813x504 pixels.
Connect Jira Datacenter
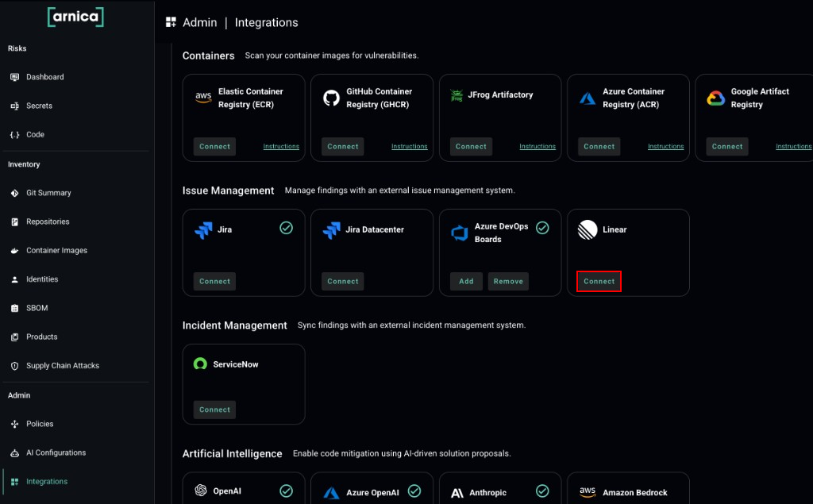click(343, 281)
